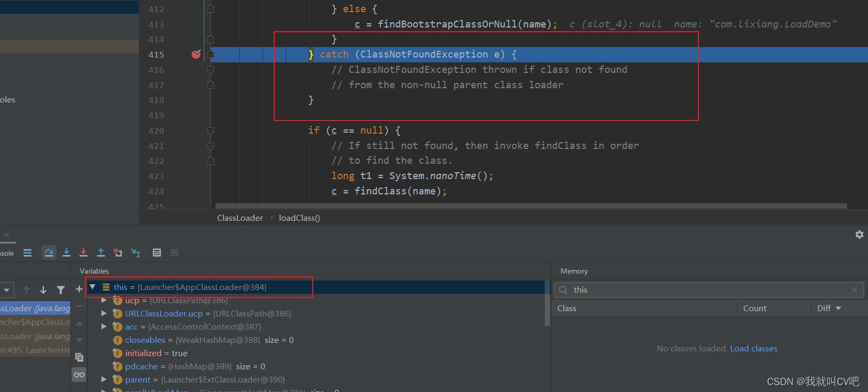Click the object icon of 'this' variable
Image resolution: width=868 pixels, height=392 pixels.
click(x=106, y=287)
